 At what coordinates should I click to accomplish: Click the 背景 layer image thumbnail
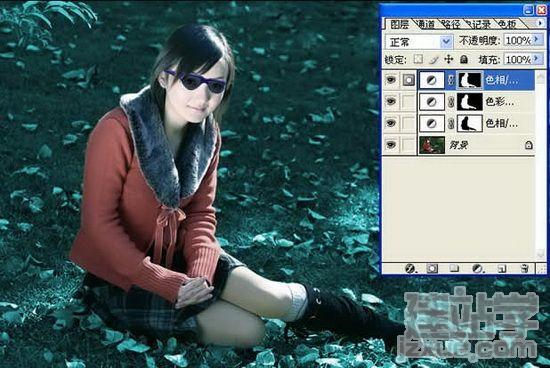pos(432,145)
